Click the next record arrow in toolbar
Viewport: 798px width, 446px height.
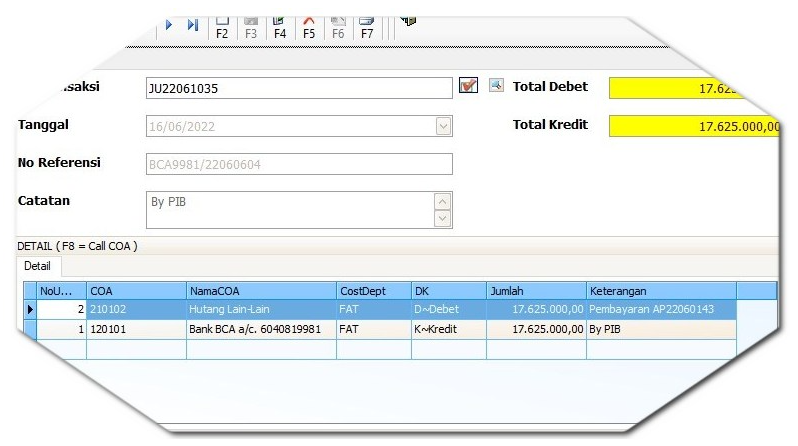pyautogui.click(x=169, y=24)
